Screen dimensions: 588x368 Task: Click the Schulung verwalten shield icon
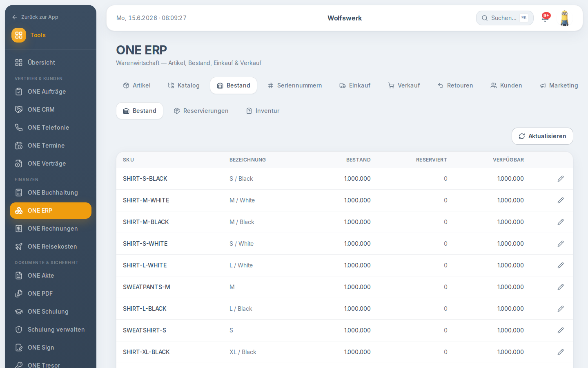click(19, 330)
